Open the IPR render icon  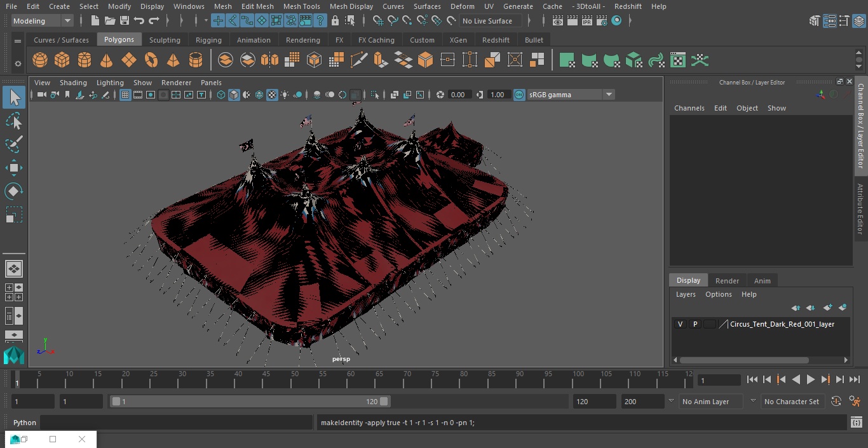(x=587, y=21)
